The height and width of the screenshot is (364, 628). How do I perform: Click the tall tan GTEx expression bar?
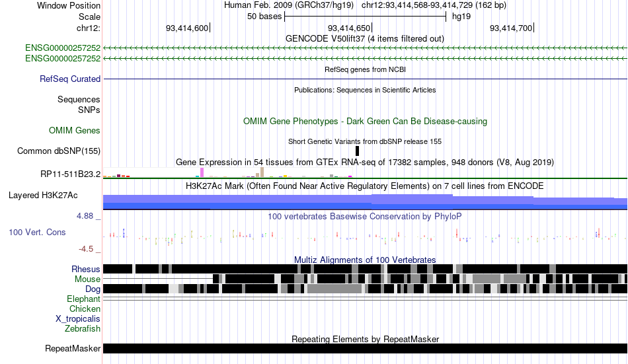[262, 172]
